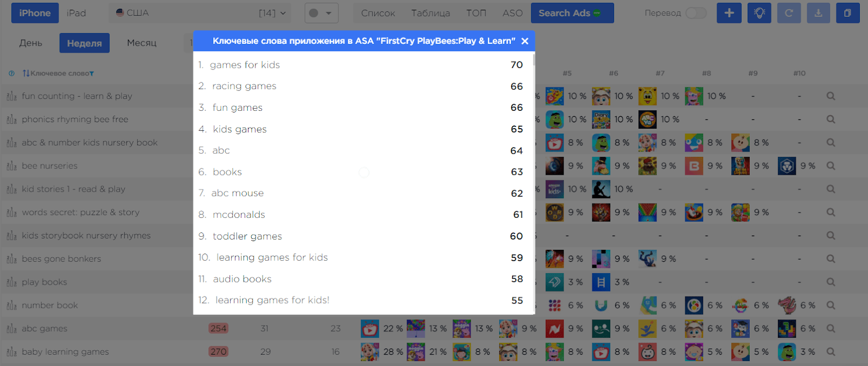Image resolution: width=868 pixels, height=366 pixels.
Task: Click keyword 'words secret: puzzle & story'
Action: 80,212
